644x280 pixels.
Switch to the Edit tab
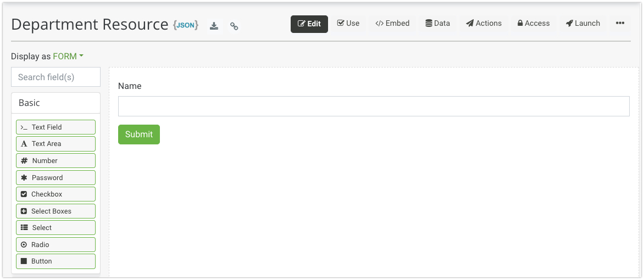pos(309,24)
